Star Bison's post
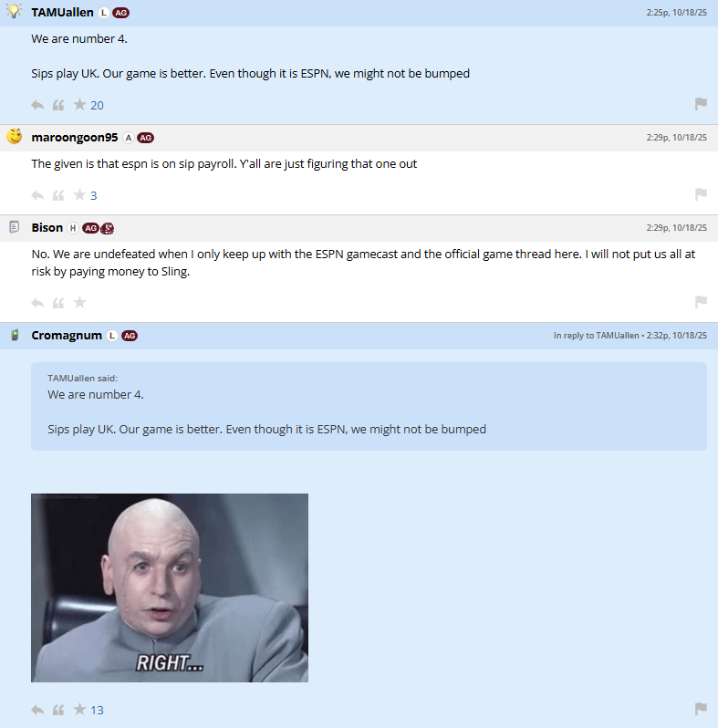 80,302
